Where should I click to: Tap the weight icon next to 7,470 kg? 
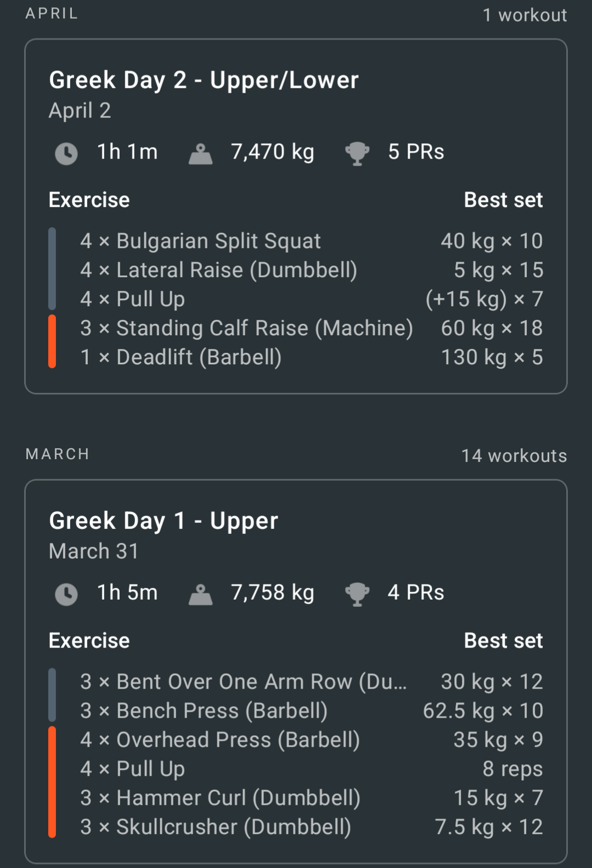coord(200,154)
